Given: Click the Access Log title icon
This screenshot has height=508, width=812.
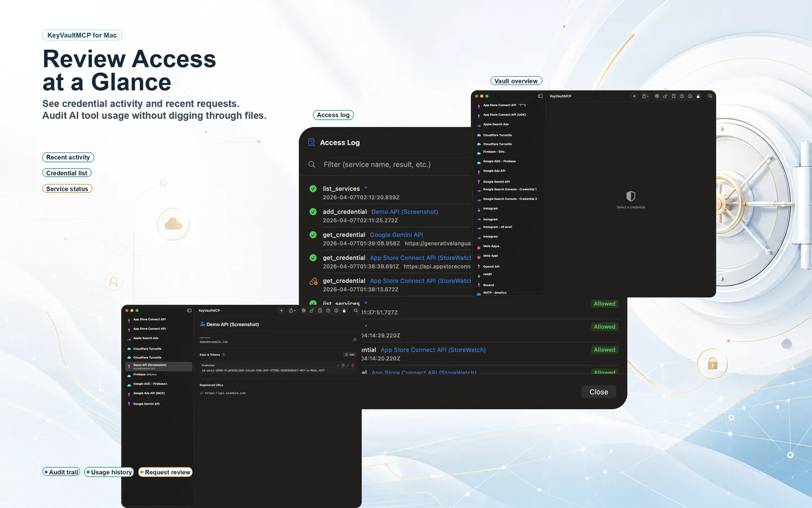Looking at the screenshot, I should 311,142.
